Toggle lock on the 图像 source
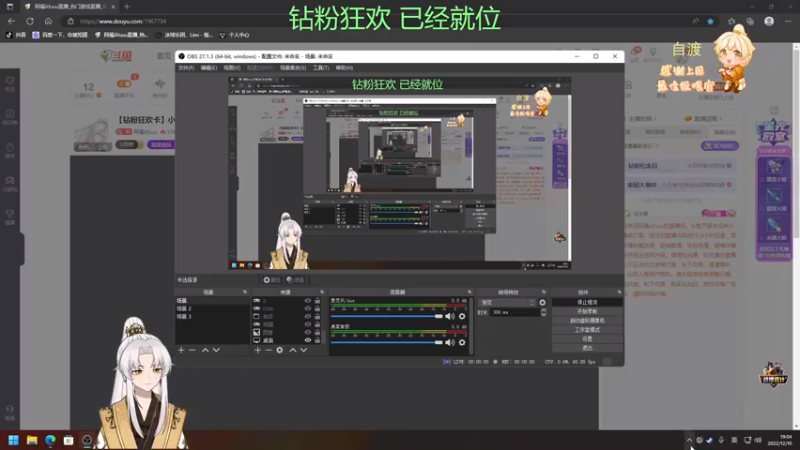Image resolution: width=800 pixels, height=450 pixels. click(317, 332)
